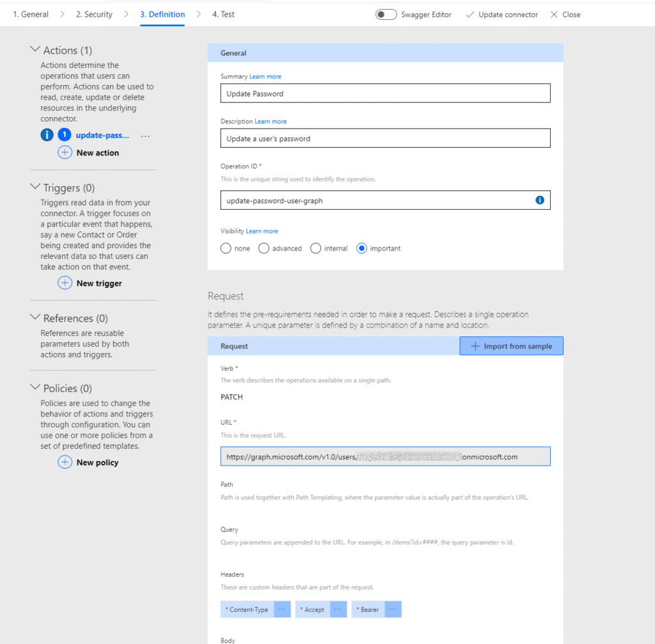Click the info icon beside update-pass action
Screen dimensions: 655x644
[47, 135]
